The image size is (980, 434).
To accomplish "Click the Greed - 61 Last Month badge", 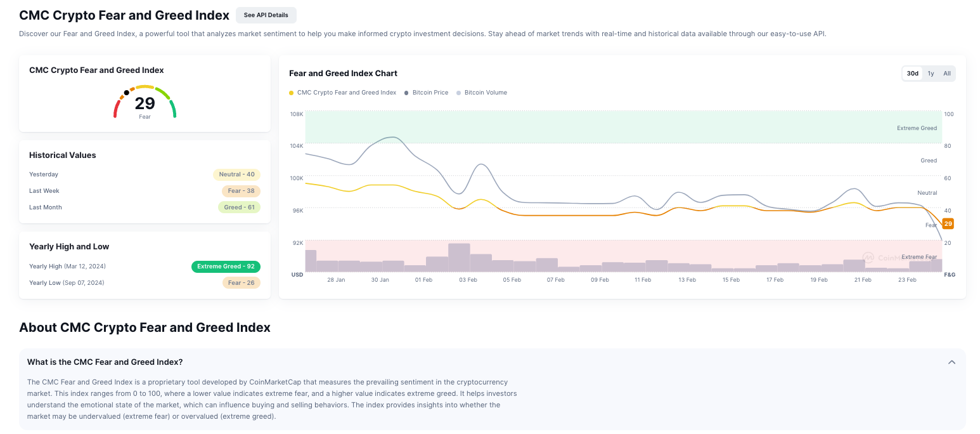I will coord(239,207).
